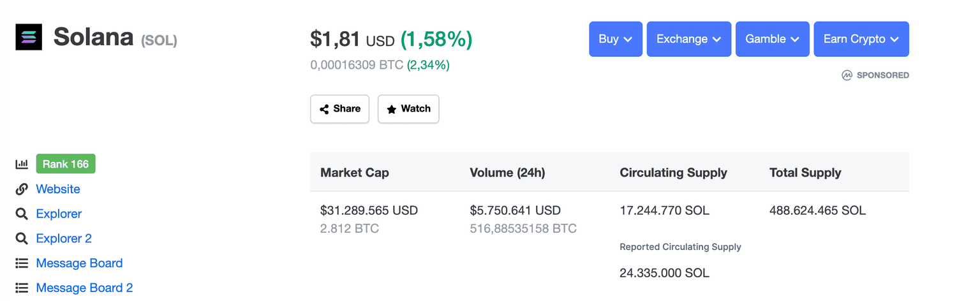Open the Gamble dropdown button
The image size is (980, 301).
[x=772, y=39]
